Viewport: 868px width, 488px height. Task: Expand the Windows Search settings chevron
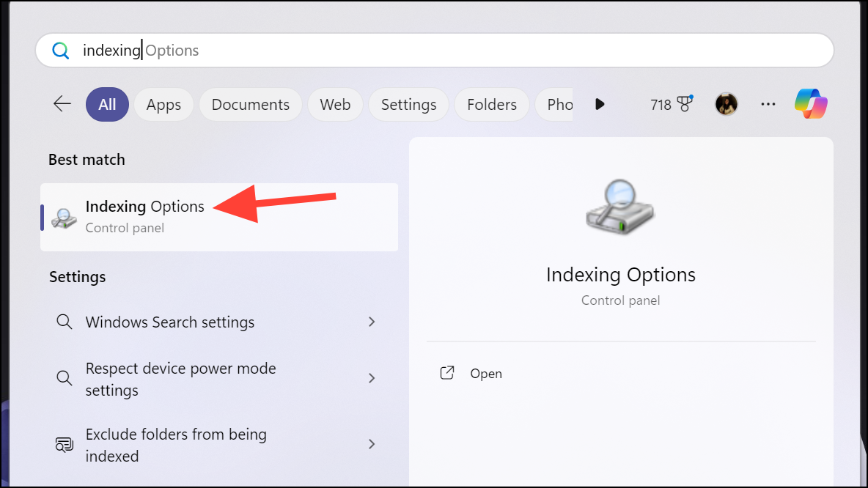372,322
